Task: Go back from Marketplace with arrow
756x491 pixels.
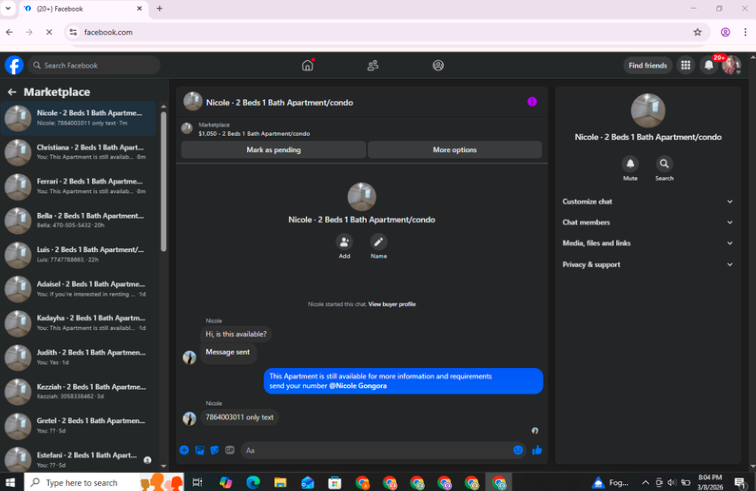Action: coord(12,92)
